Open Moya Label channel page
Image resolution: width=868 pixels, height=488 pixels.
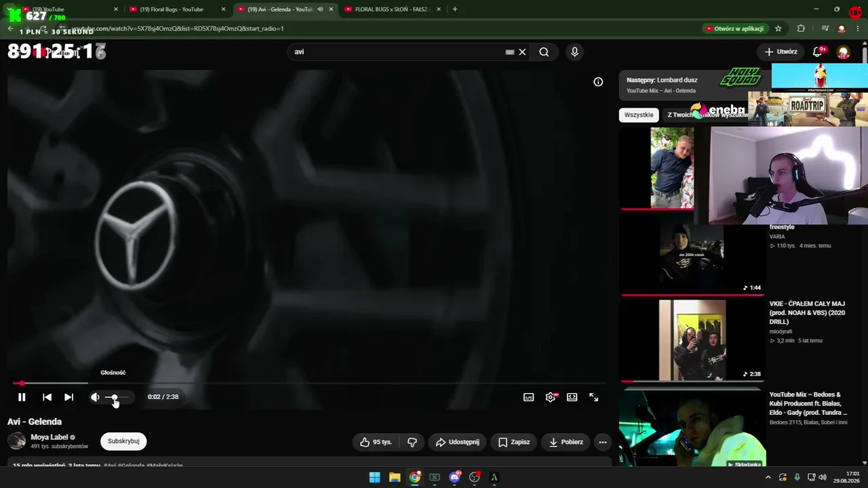[50, 437]
